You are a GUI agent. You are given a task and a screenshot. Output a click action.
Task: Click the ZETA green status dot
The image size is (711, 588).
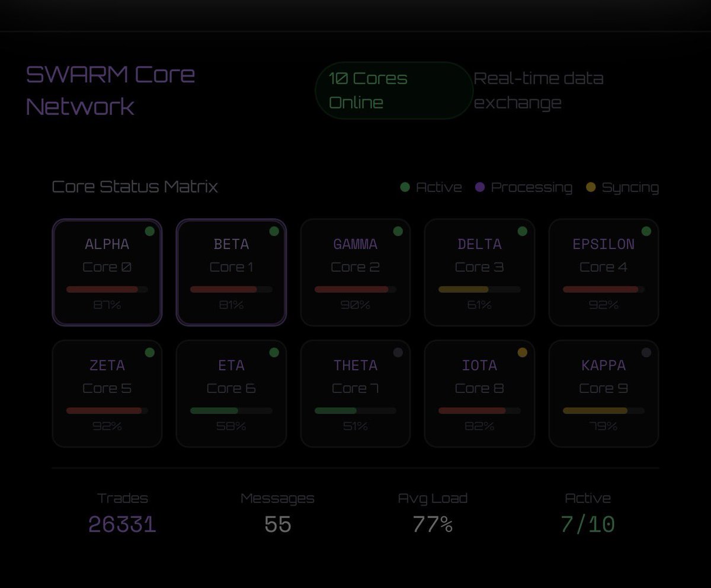click(150, 353)
